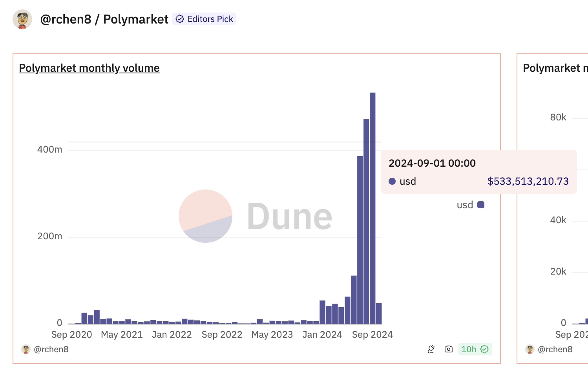Click the Editors Pick checkmark seal icon
Viewport: 588px width, 375px height.
(180, 19)
